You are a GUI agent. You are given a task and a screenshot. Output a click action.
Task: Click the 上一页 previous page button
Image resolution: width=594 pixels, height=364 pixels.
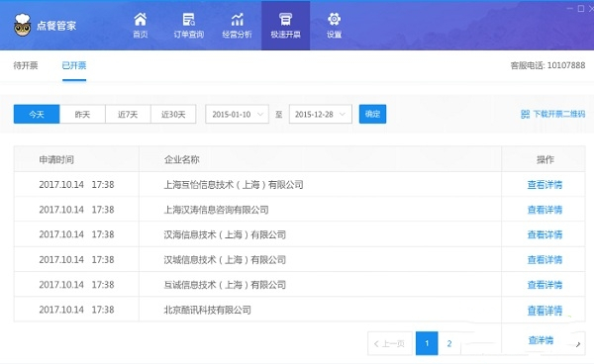tap(390, 343)
